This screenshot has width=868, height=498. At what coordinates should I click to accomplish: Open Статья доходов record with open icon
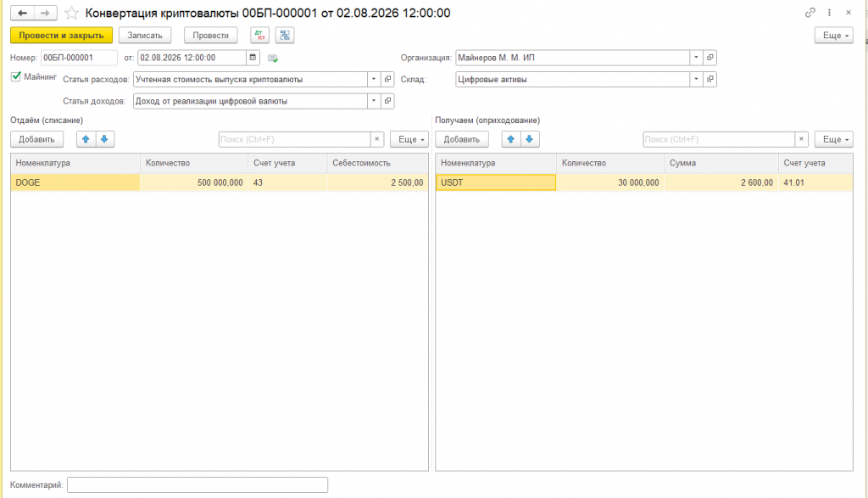[387, 101]
